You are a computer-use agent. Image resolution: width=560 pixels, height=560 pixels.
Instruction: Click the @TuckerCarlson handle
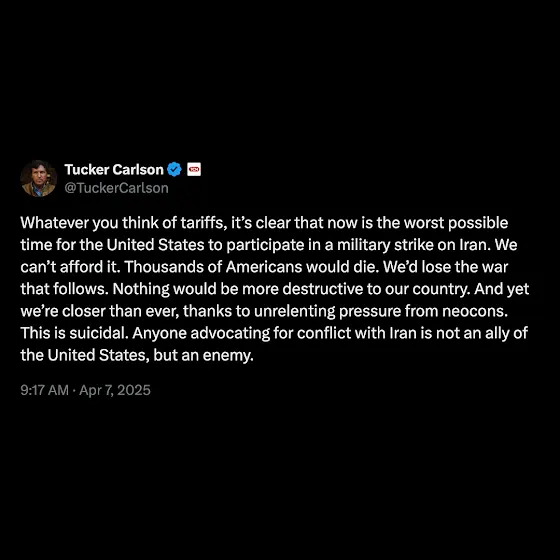coord(116,188)
